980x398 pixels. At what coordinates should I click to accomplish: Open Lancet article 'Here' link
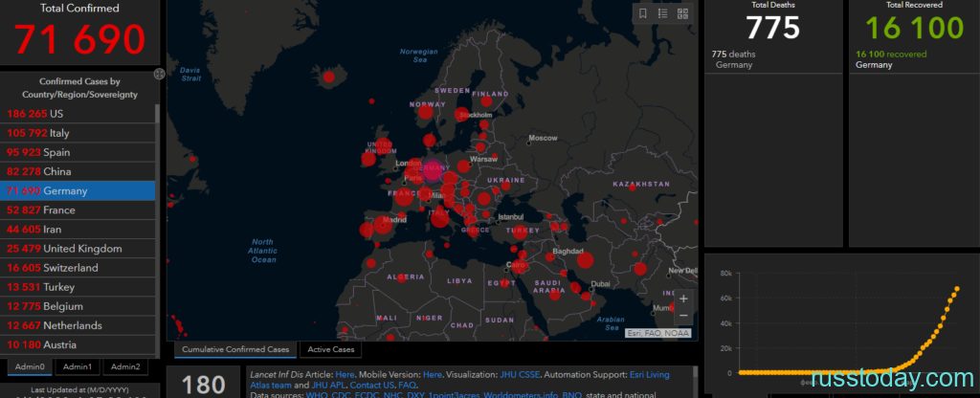click(345, 375)
